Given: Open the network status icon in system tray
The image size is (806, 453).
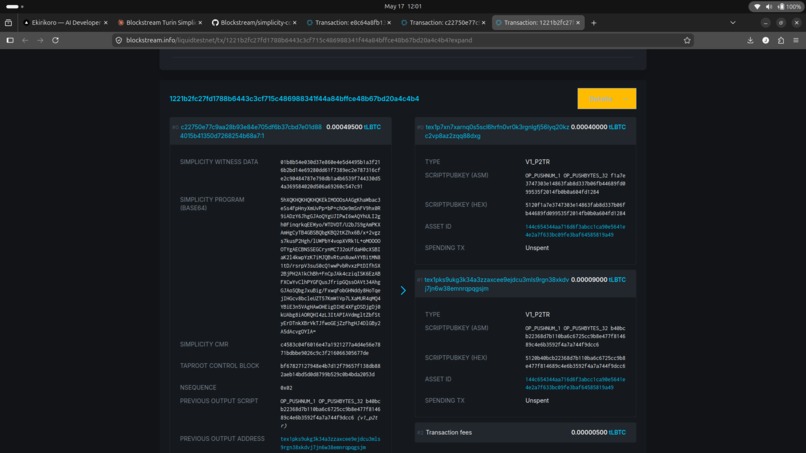Looking at the screenshot, I should point(757,7).
